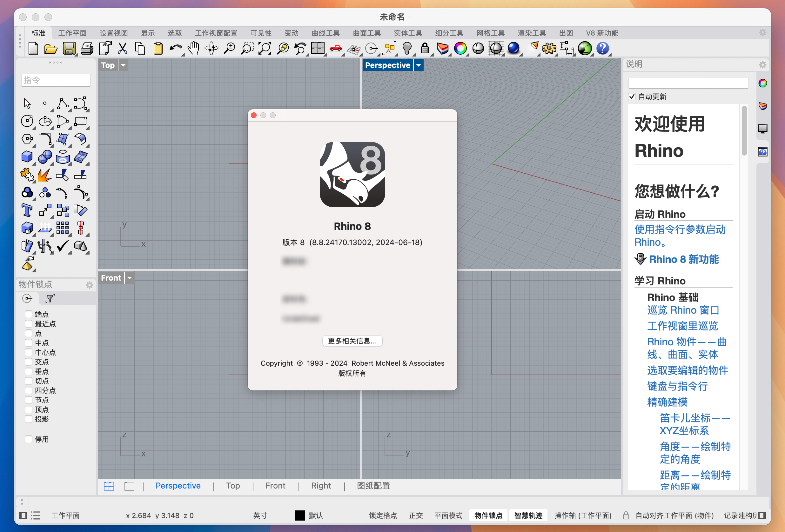Screen dimensions: 785x532
Task: Click the Paste clipboard icon
Action: pyautogui.click(x=158, y=49)
